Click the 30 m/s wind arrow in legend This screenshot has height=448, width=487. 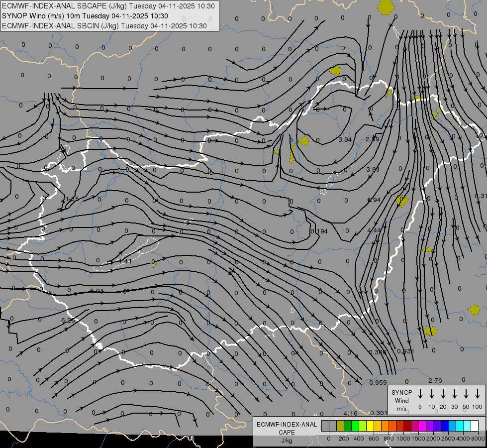454,394
